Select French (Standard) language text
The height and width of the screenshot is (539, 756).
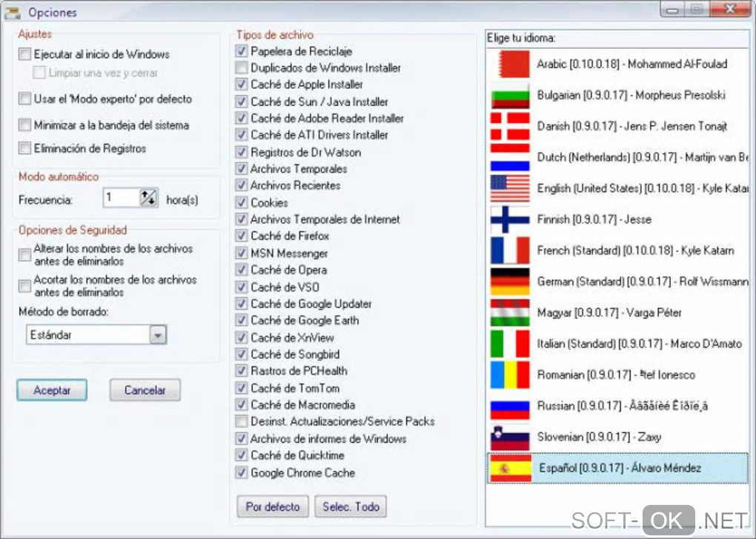(x=635, y=251)
